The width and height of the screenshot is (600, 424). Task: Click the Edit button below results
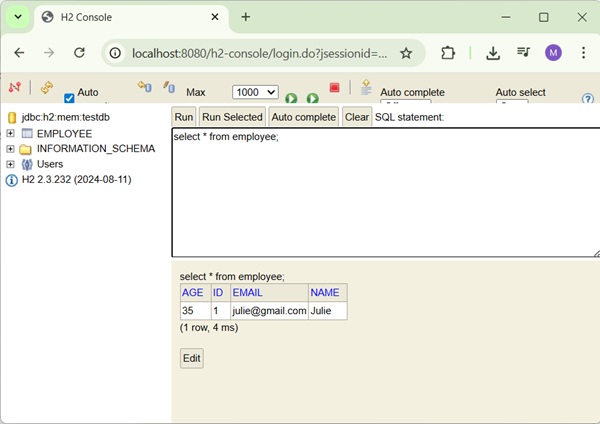pos(191,358)
